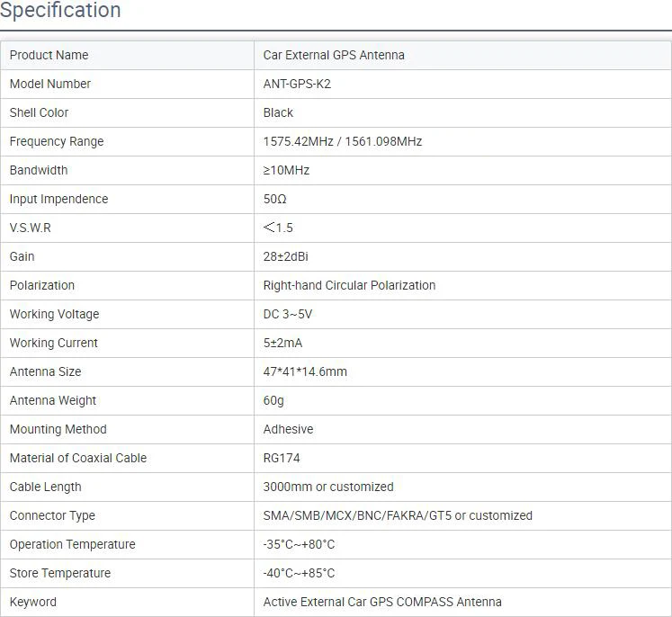The height and width of the screenshot is (617, 672).
Task: Click the 'Gain' label
Action: coord(22,256)
